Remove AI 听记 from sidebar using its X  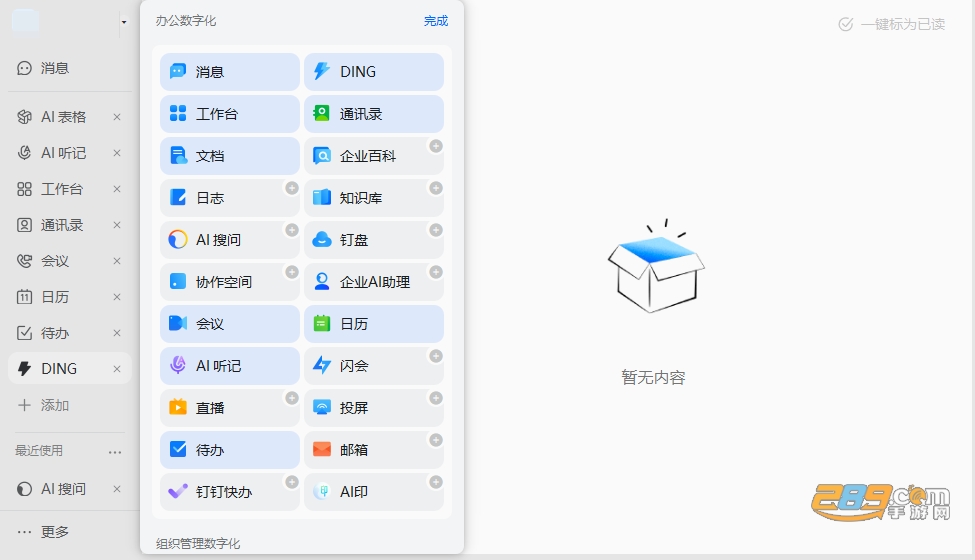click(x=117, y=153)
